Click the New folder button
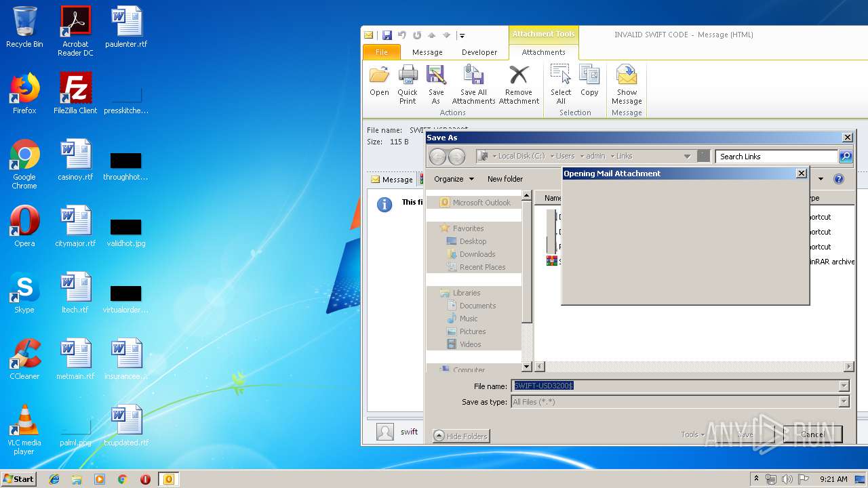868x488 pixels. pos(505,179)
